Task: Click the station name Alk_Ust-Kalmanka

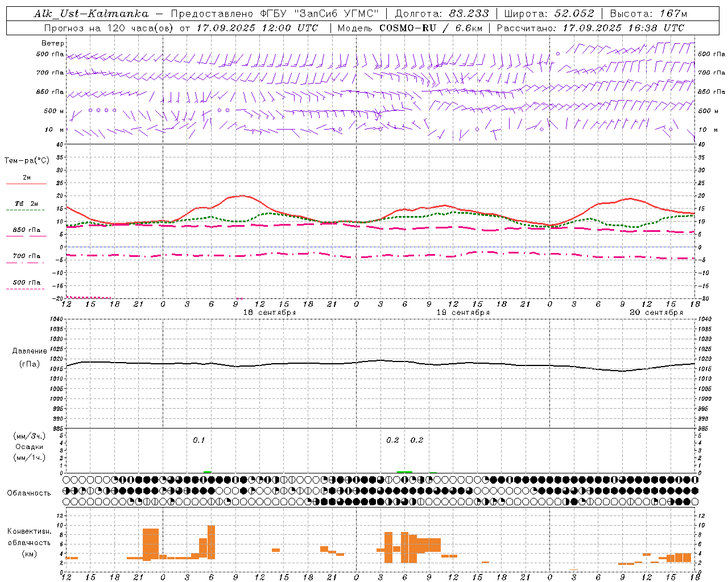Action: tap(91, 14)
